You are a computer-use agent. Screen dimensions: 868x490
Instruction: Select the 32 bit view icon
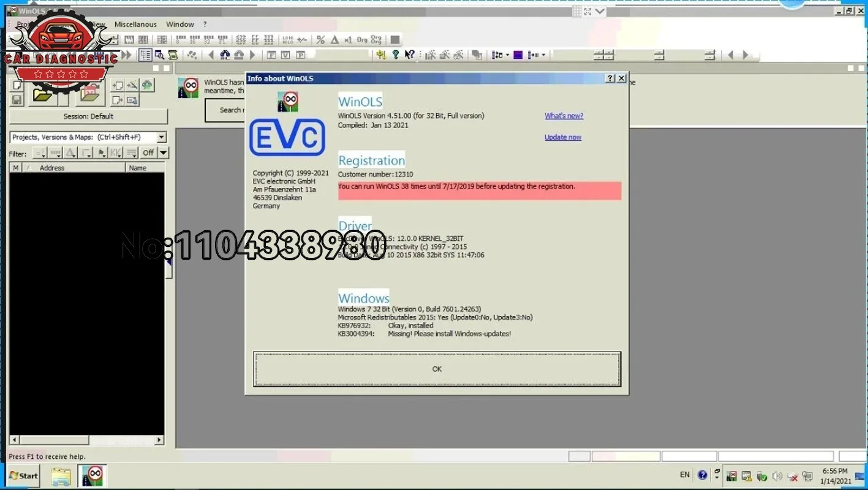[208, 40]
